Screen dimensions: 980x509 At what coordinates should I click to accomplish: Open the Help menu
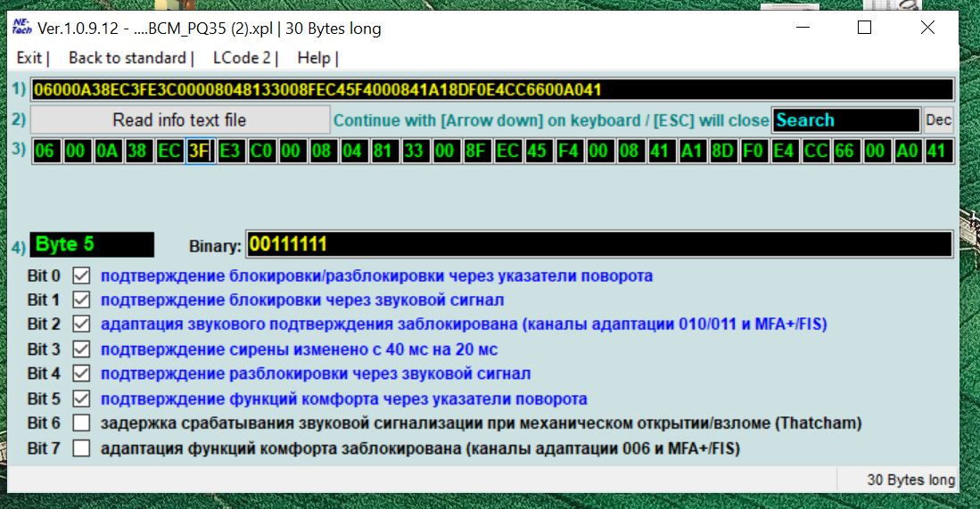314,58
